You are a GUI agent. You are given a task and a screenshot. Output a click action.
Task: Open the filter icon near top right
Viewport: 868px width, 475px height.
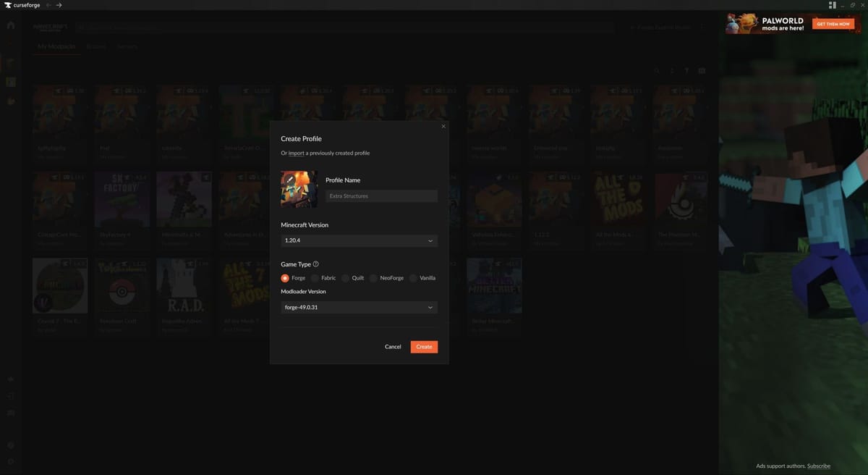[686, 70]
